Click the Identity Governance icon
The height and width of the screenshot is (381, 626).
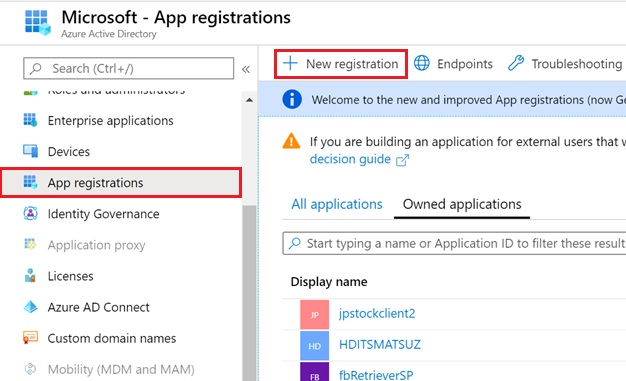(x=30, y=214)
